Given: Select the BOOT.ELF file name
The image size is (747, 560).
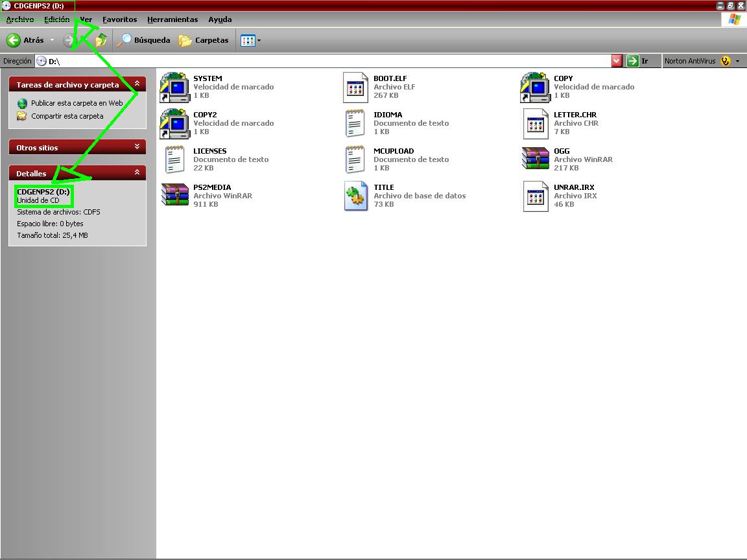Looking at the screenshot, I should click(390, 78).
